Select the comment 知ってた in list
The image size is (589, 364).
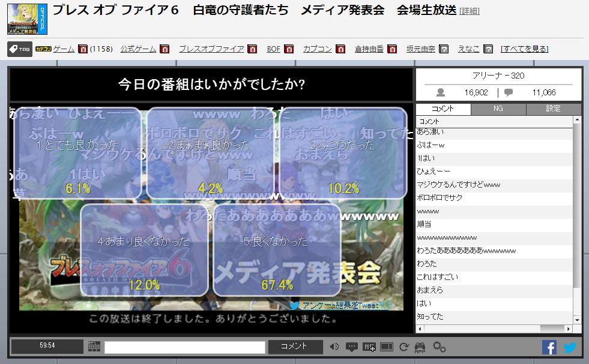[x=494, y=317]
